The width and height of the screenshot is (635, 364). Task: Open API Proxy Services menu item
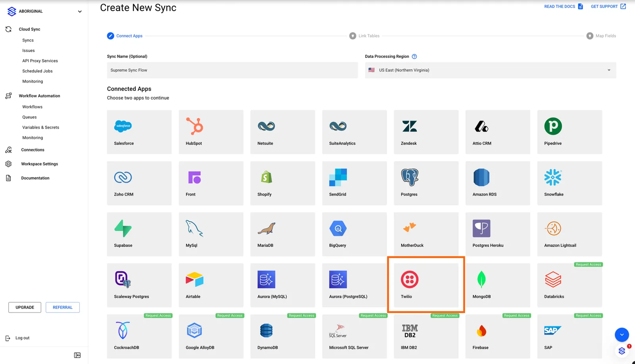point(40,61)
